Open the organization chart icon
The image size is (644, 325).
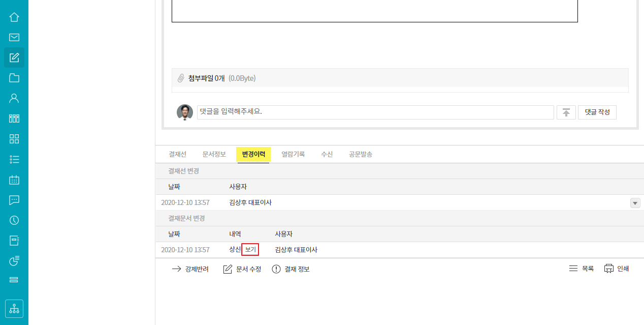point(14,309)
